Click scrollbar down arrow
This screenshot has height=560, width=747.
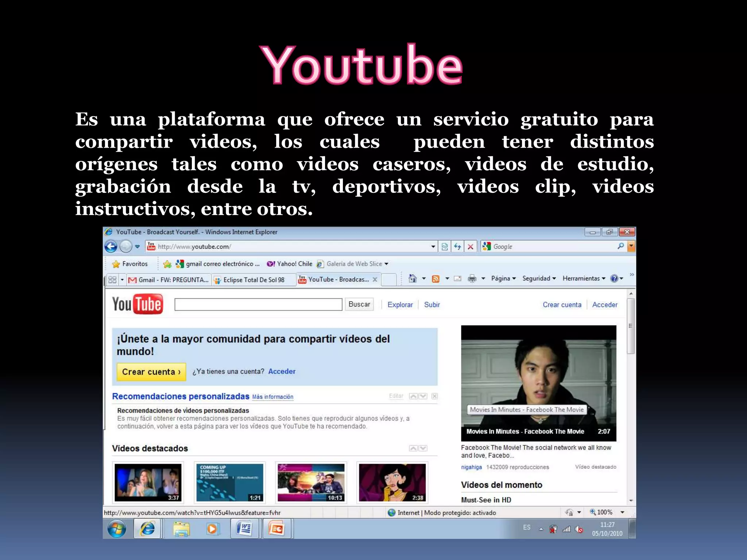[x=631, y=501]
